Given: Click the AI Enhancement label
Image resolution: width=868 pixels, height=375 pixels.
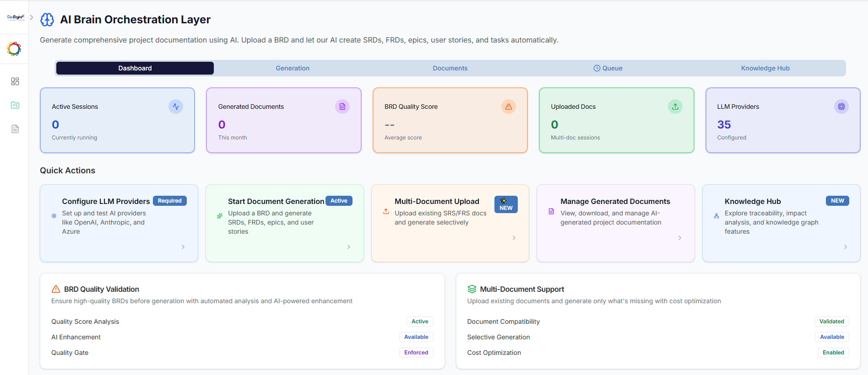Looking at the screenshot, I should (x=76, y=337).
